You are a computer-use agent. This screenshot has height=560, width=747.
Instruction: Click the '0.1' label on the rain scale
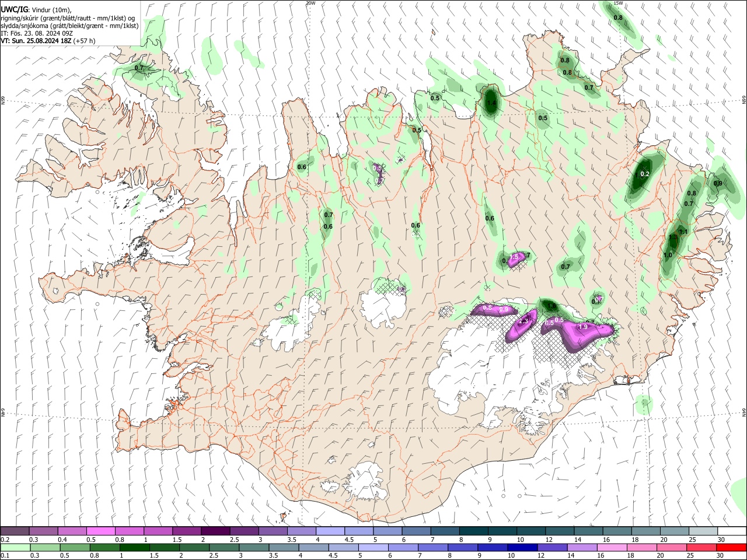pyautogui.click(x=5, y=556)
